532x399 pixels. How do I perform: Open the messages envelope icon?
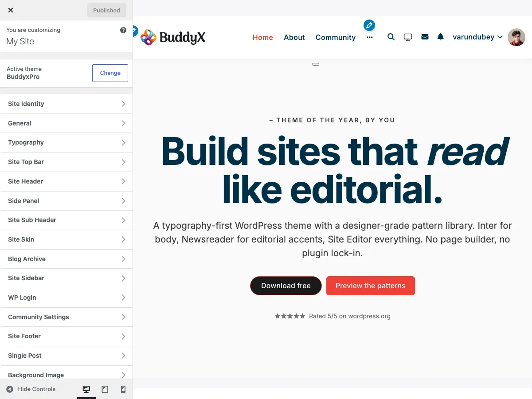pos(425,37)
